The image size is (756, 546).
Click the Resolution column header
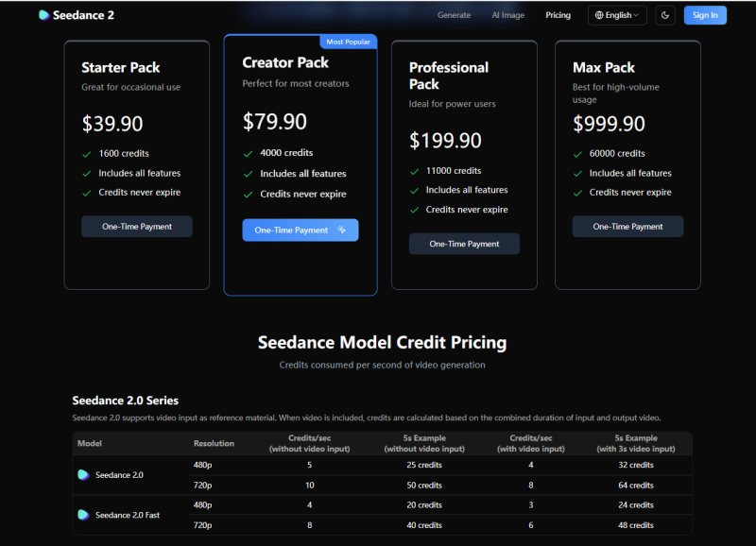pyautogui.click(x=214, y=443)
